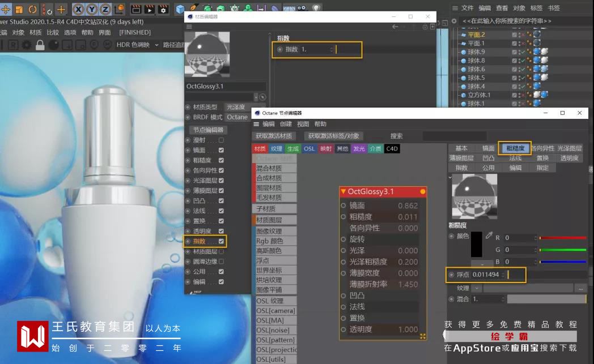Screen dimensions: 594x364
Task: Click the white material tag on 球体.5
Action: tap(544, 78)
